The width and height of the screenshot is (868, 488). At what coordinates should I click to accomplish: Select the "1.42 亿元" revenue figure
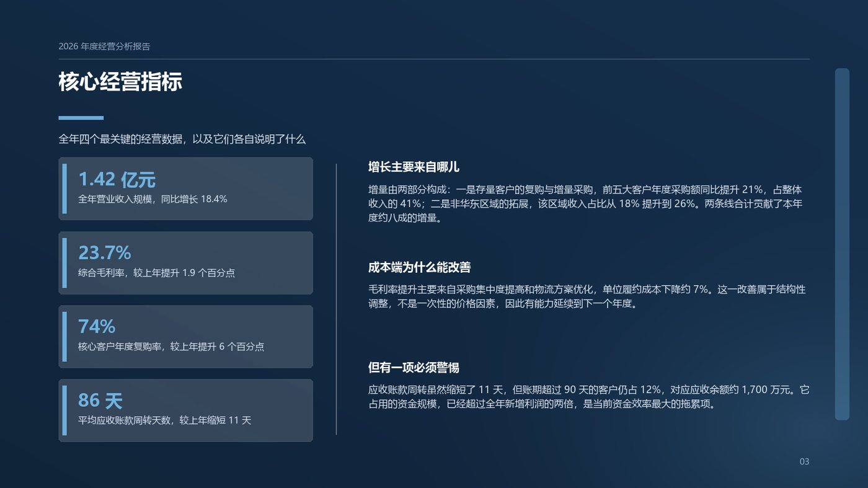pos(117,179)
